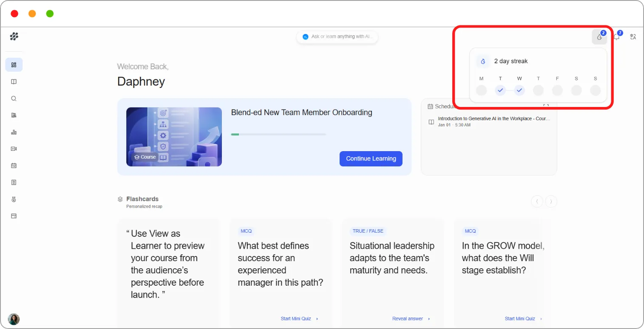The height and width of the screenshot is (329, 644).
Task: Click the magnifier search icon in sidebar
Action: pos(14,98)
